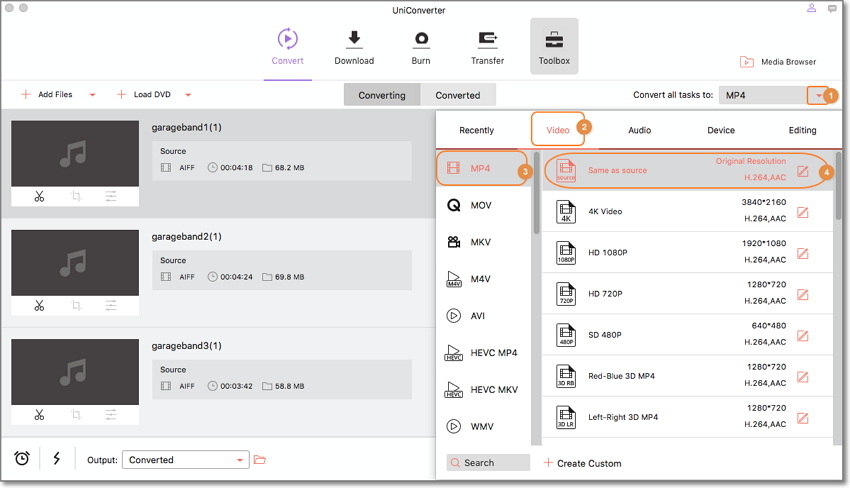Switch to the Audio format tab
This screenshot has width=850, height=488.
click(x=639, y=130)
